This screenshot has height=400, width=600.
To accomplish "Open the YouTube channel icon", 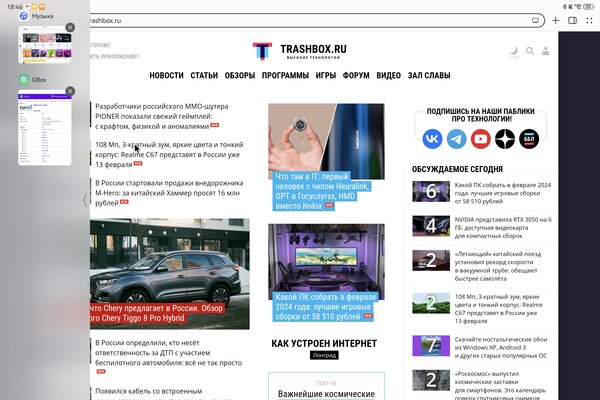I will 481,139.
